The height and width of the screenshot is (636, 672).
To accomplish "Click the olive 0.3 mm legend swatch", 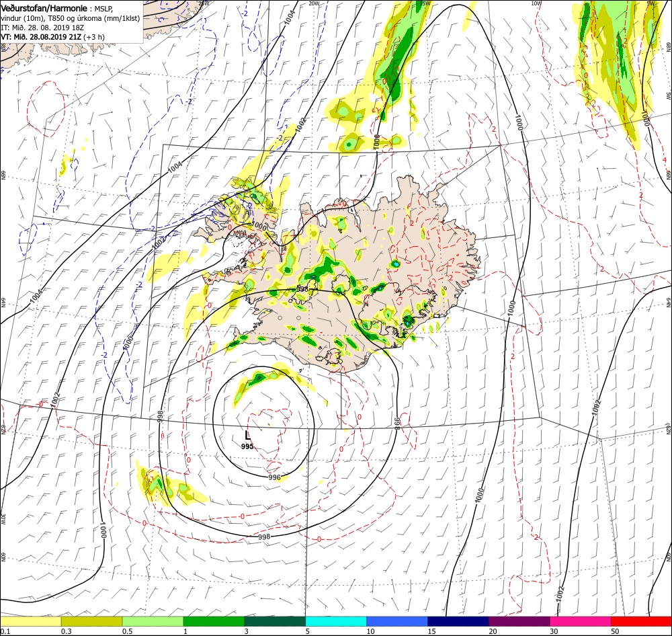I will (x=91, y=621).
